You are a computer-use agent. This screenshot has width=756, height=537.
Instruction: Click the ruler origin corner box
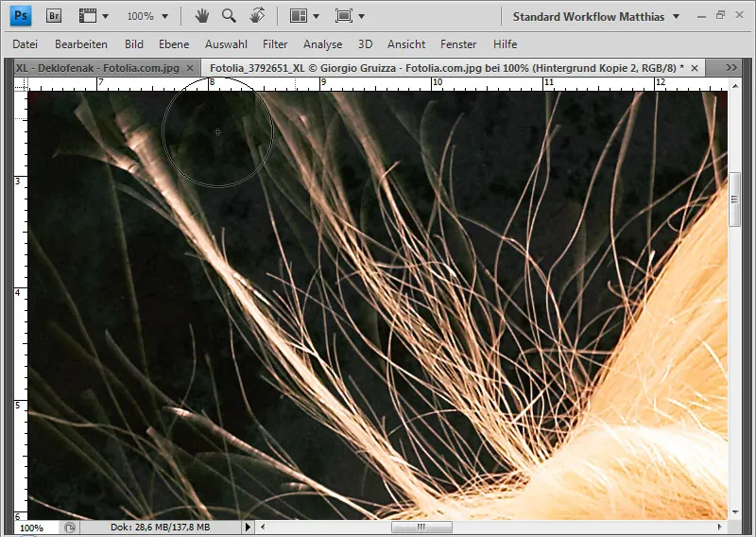tap(21, 85)
